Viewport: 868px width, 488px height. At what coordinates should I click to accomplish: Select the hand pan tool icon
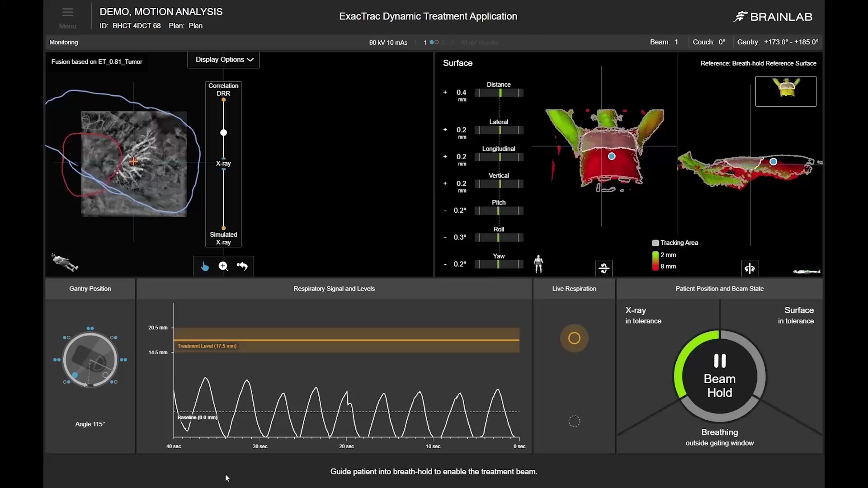[x=205, y=267]
